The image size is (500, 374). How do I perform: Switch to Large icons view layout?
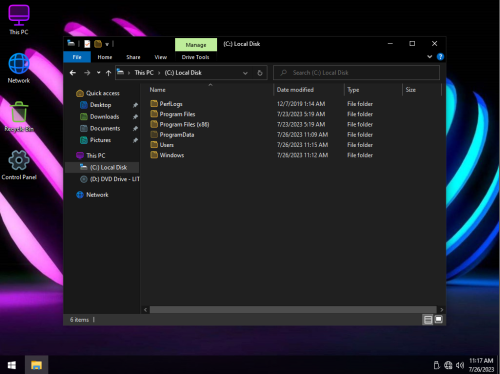pyautogui.click(x=439, y=320)
